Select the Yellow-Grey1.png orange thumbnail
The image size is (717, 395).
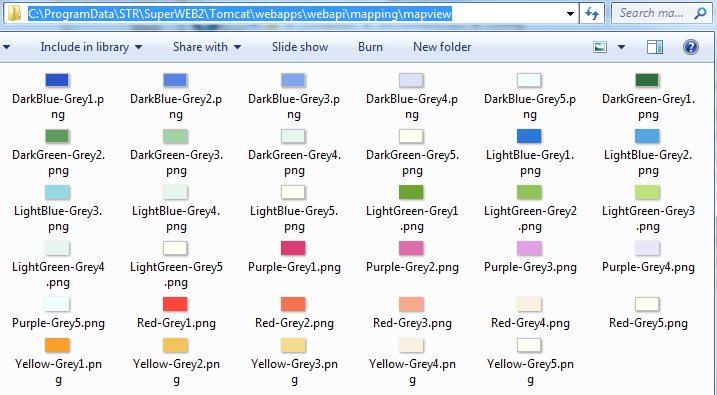point(57,345)
